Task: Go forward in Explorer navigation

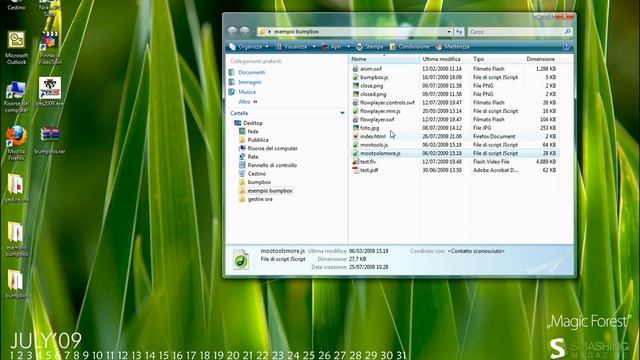Action: (245, 31)
